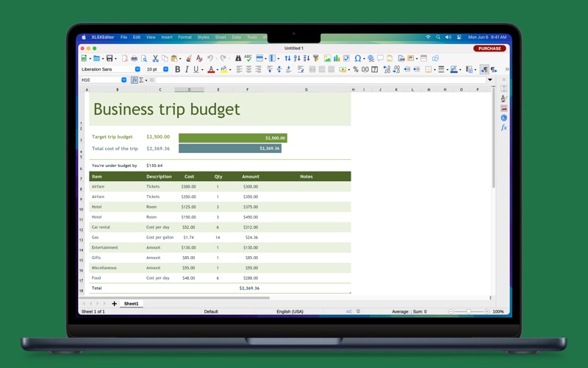Open the sidebar Navigator compass icon
588x368 pixels.
click(x=503, y=118)
